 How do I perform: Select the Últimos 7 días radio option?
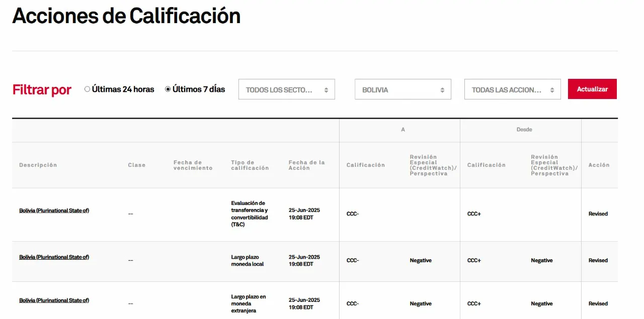tap(168, 89)
